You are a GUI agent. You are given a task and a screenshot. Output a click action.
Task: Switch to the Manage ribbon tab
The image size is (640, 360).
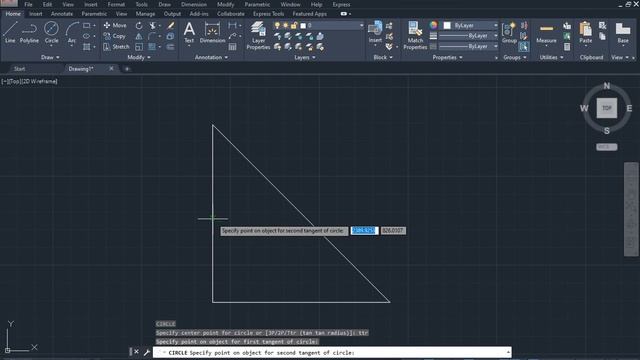(145, 14)
